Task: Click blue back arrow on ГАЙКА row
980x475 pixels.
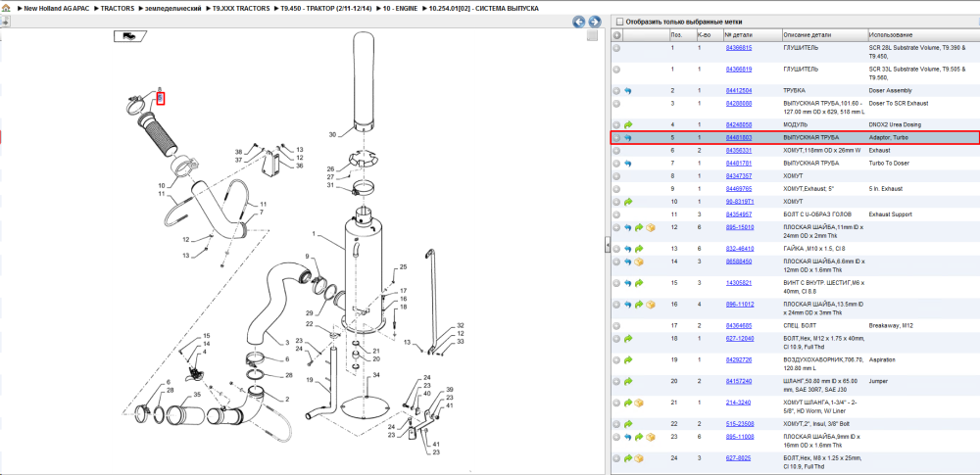Action: pos(628,249)
